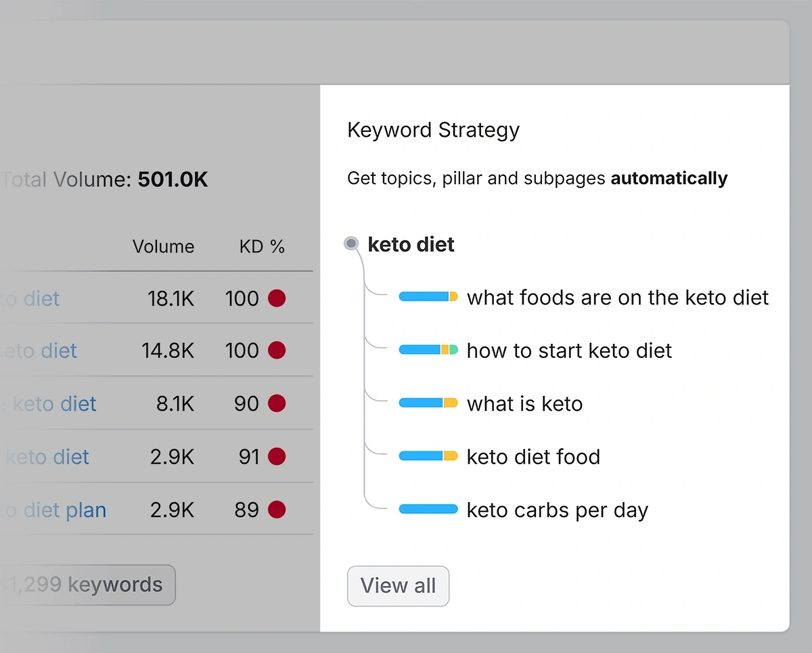
Task: Click the intent bar for "how to start keto diet"
Action: coord(428,350)
